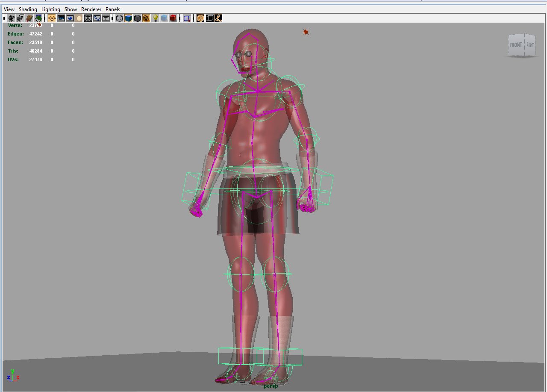The image size is (547, 392).
Task: Select the safe title display icon
Action: coord(106,18)
